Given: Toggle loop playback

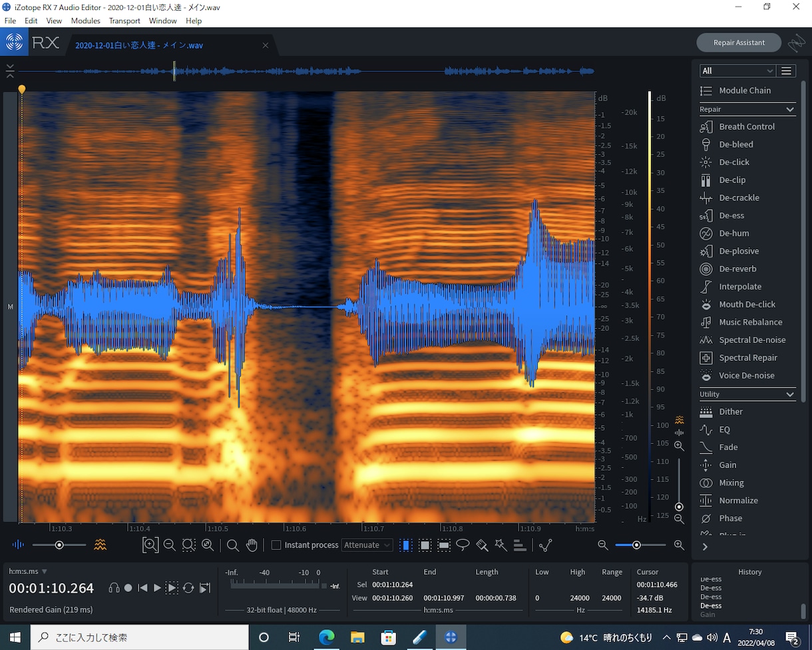Looking at the screenshot, I should tap(188, 588).
